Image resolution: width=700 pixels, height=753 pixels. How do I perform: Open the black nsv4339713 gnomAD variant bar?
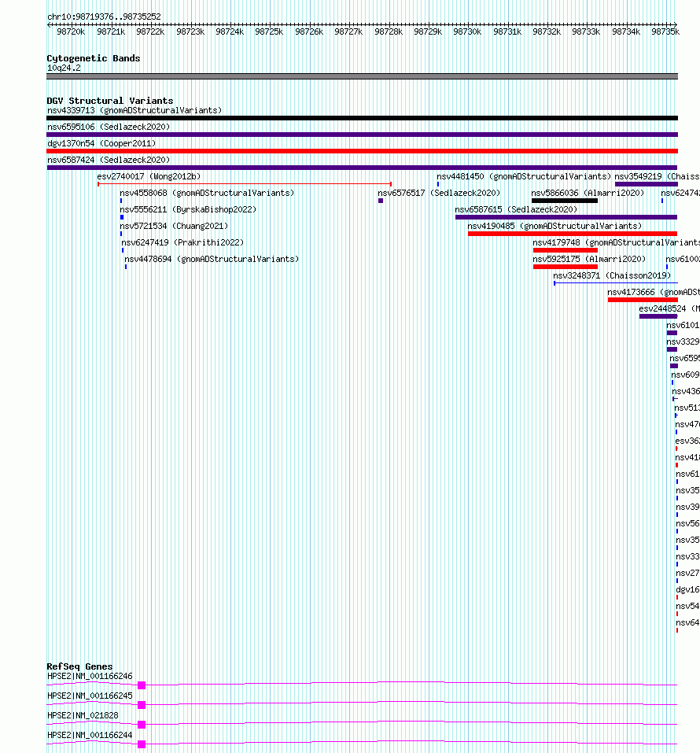(362, 118)
